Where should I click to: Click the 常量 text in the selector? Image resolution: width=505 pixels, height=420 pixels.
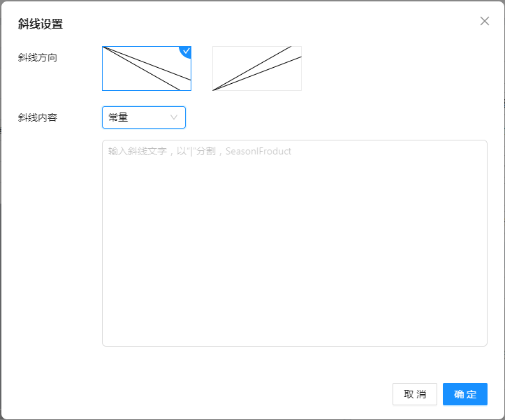pos(118,117)
